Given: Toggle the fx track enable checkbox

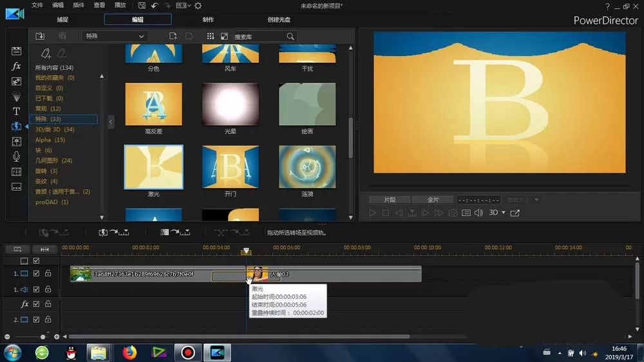Looking at the screenshot, I should tap(36, 304).
